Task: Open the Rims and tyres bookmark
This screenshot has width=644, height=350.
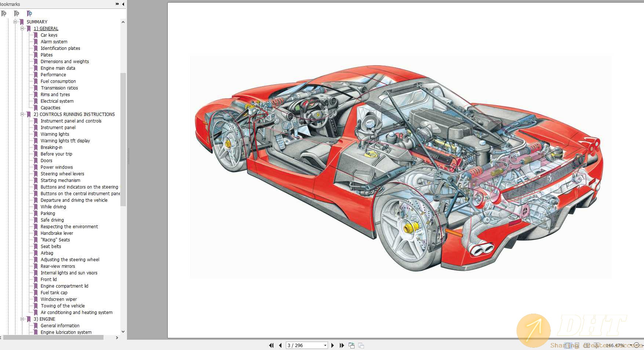Action: pyautogui.click(x=55, y=94)
